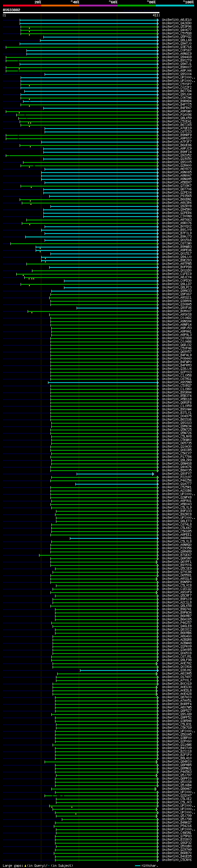Select the label UniRef100_P08440
Screen dimensions: 197x868
tap(177, 358)
